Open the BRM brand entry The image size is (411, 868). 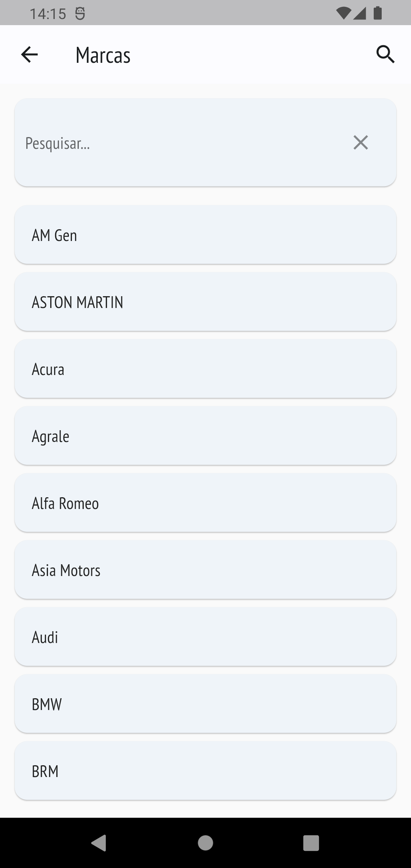coord(205,771)
